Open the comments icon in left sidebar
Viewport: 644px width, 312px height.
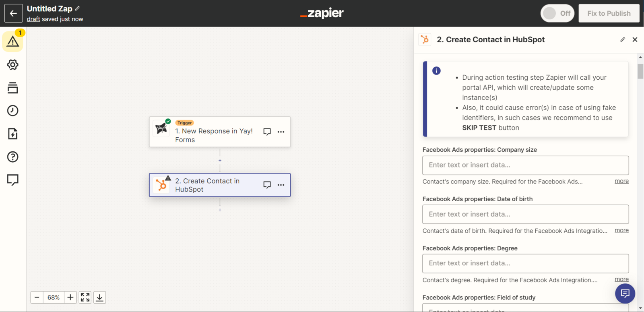(12, 180)
